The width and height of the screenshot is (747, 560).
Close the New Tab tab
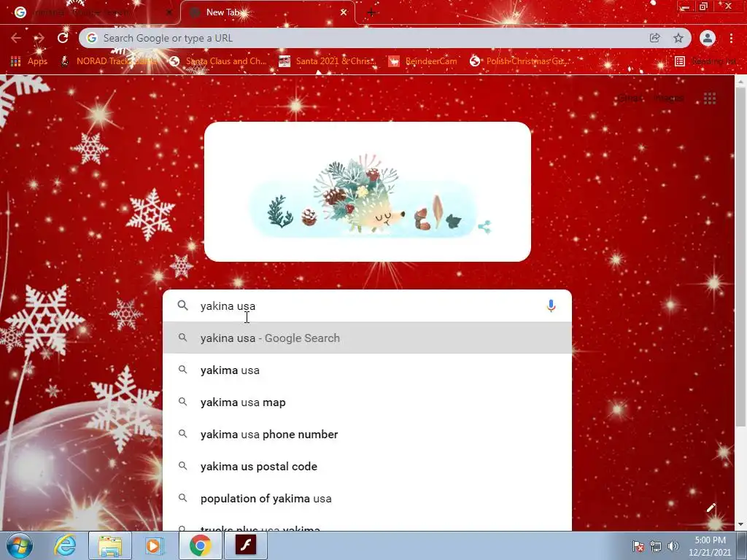click(344, 12)
